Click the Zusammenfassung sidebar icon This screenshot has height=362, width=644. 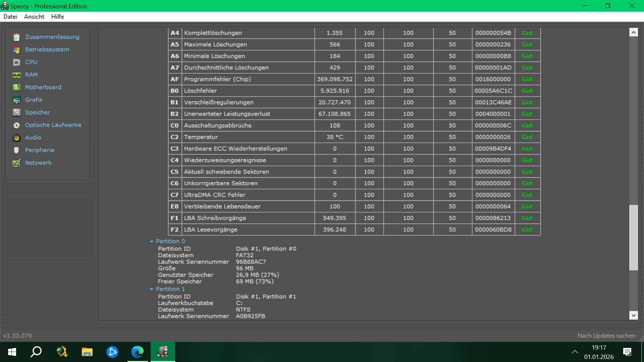[16, 37]
